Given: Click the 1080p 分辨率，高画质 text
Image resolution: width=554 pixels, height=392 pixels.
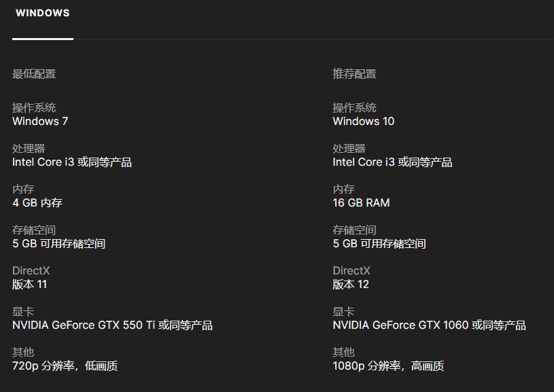Looking at the screenshot, I should 388,366.
